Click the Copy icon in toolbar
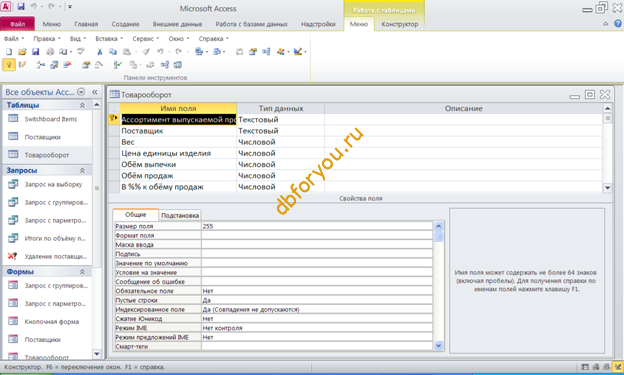 pyautogui.click(x=113, y=52)
